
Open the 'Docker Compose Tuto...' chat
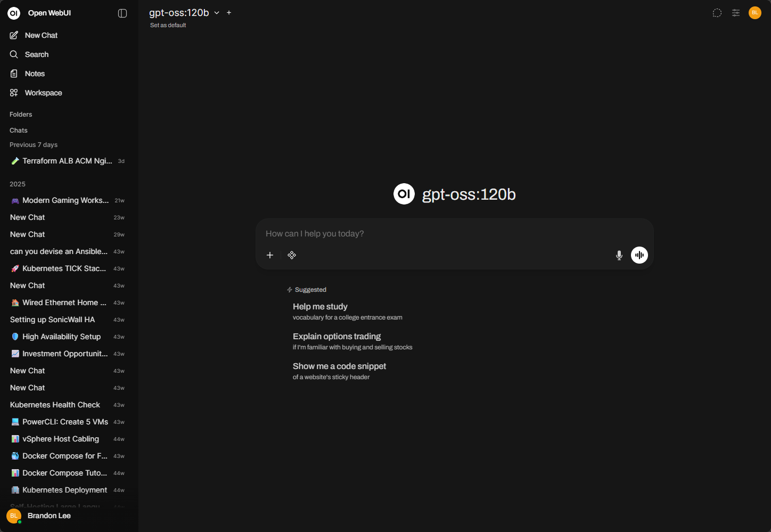click(x=67, y=473)
